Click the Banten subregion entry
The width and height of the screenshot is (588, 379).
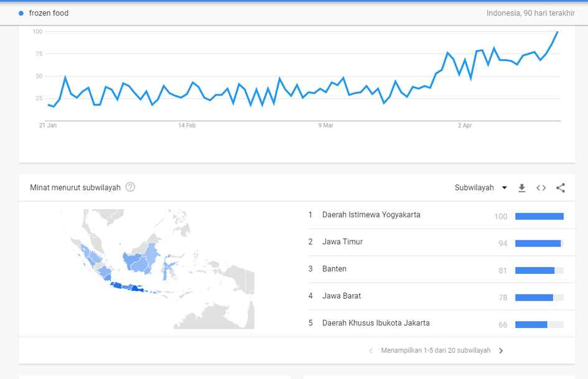pyautogui.click(x=334, y=269)
